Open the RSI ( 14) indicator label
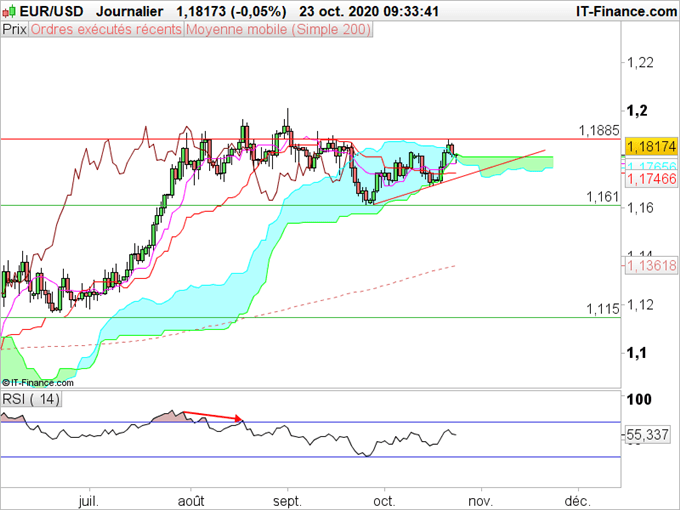This screenshot has height=510, width=680. coord(31,399)
